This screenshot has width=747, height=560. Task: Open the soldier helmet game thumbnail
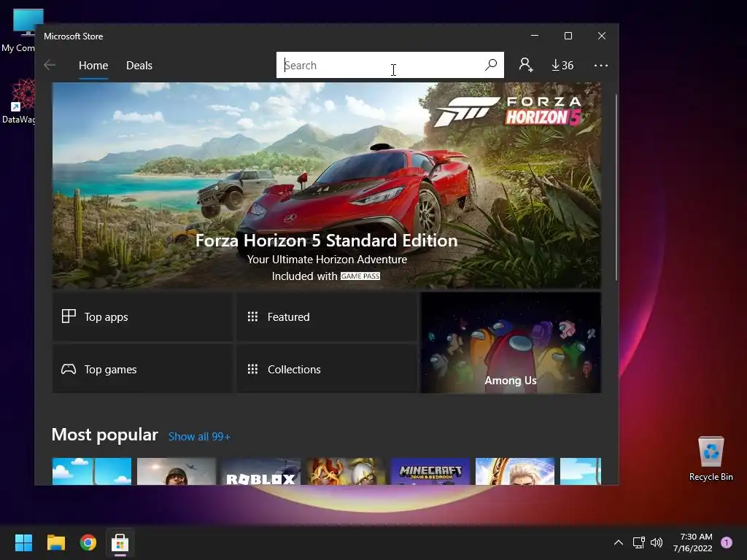tap(177, 472)
